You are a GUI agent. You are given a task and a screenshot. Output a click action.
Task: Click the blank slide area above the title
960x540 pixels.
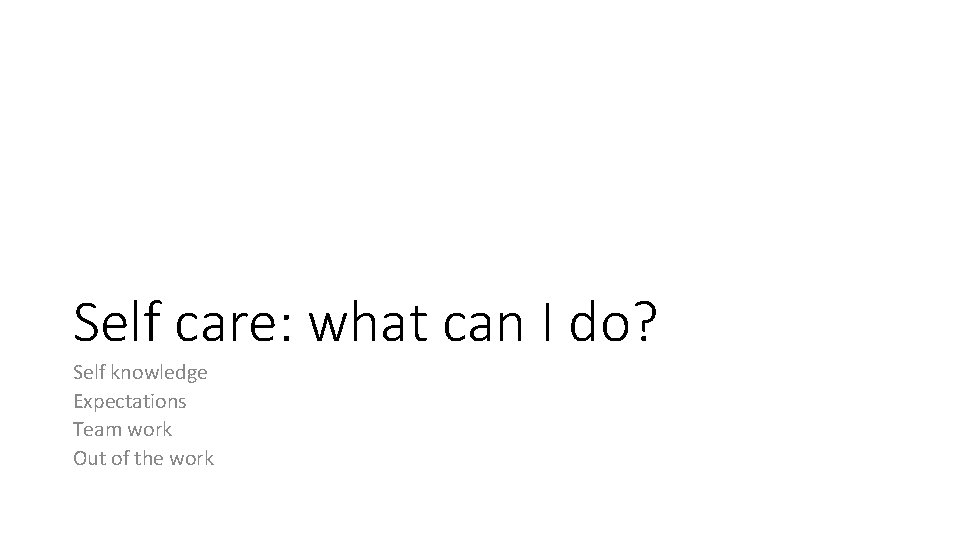pos(480,140)
